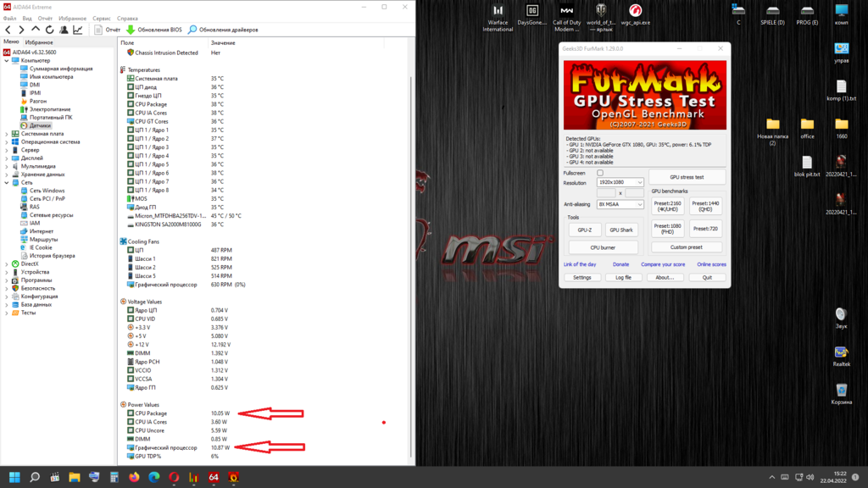
Task: Select История браузера in the tree
Action: [x=52, y=256]
